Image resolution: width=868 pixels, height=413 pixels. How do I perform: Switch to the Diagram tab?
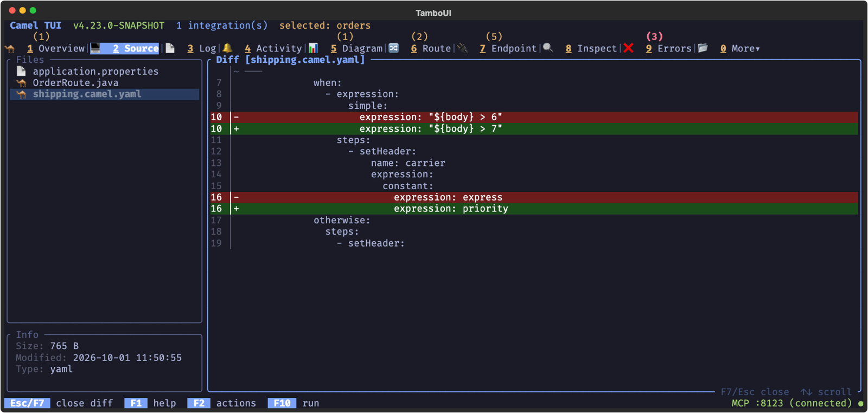356,49
